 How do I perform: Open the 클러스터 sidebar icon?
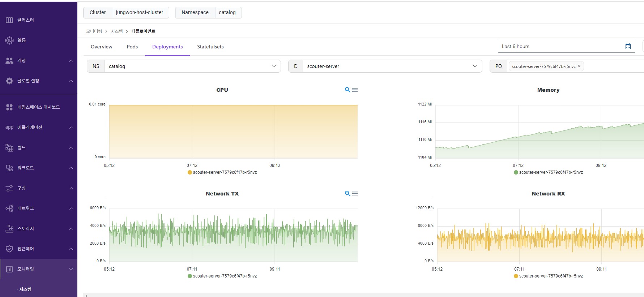9,20
